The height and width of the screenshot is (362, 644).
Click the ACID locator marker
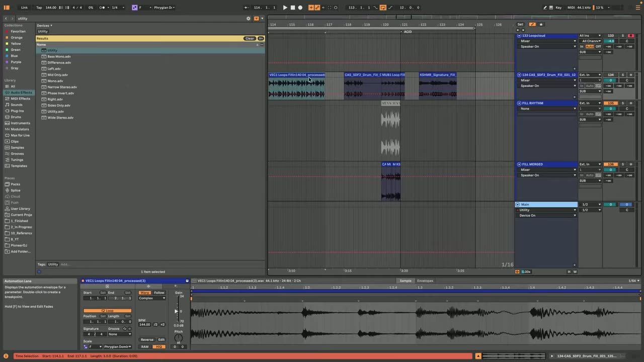click(406, 32)
